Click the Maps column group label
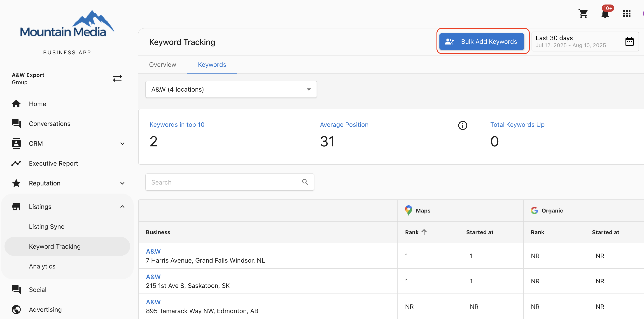This screenshot has height=319, width=644. [x=423, y=210]
